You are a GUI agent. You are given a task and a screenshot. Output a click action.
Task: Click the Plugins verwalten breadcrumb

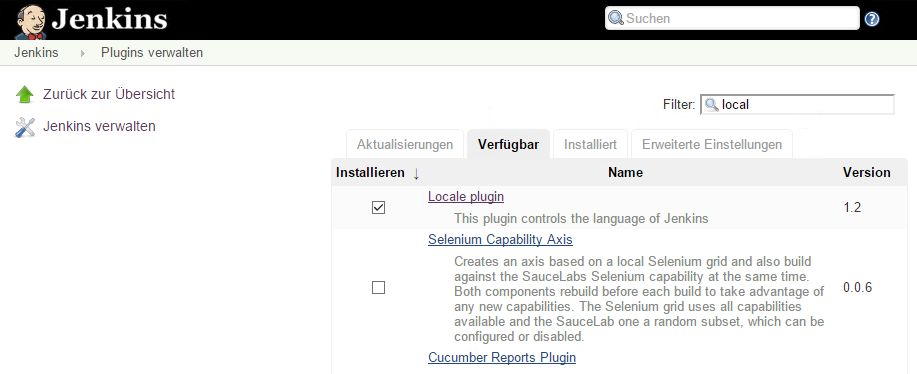tap(152, 53)
